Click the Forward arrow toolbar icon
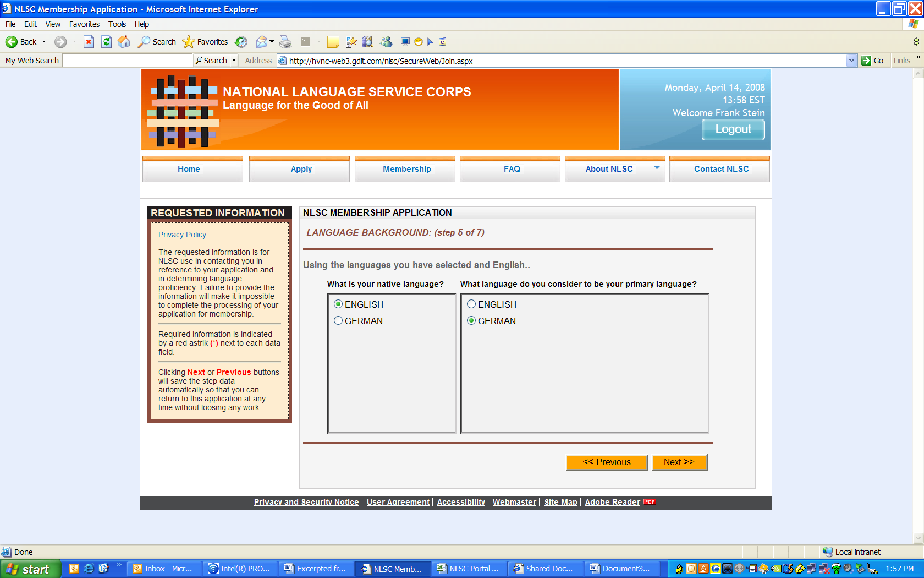Image resolution: width=924 pixels, height=578 pixels. 61,42
